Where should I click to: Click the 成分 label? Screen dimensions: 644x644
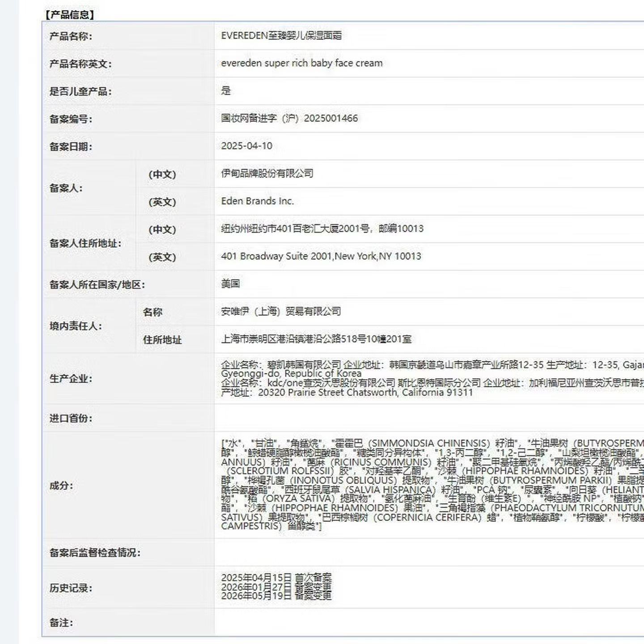pos(61,486)
